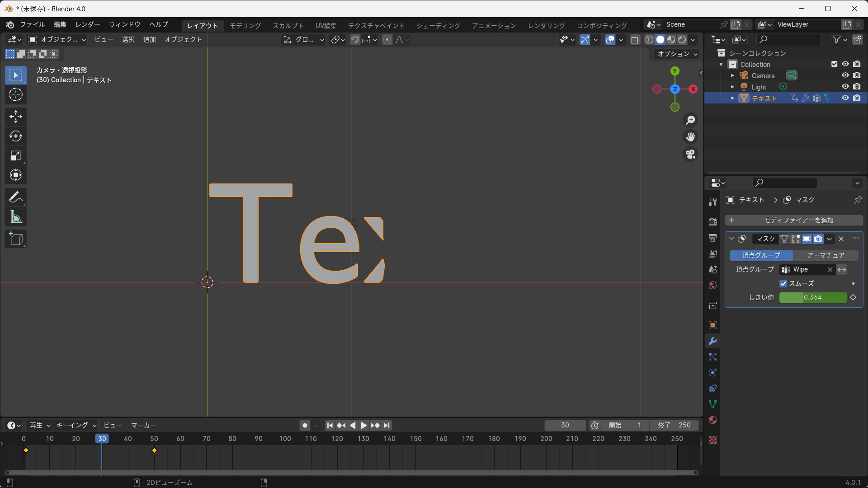The width and height of the screenshot is (868, 488).
Task: Disable Light in renders camera icon
Action: (x=857, y=87)
